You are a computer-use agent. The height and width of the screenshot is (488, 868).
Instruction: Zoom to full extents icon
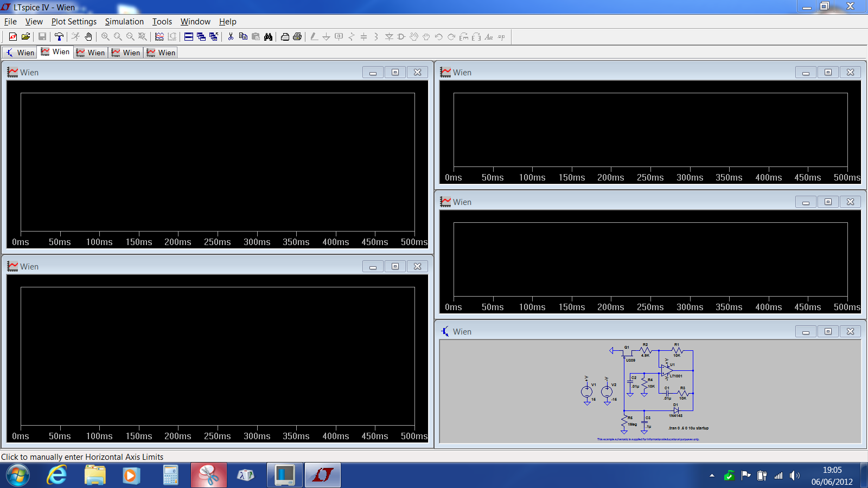(143, 37)
